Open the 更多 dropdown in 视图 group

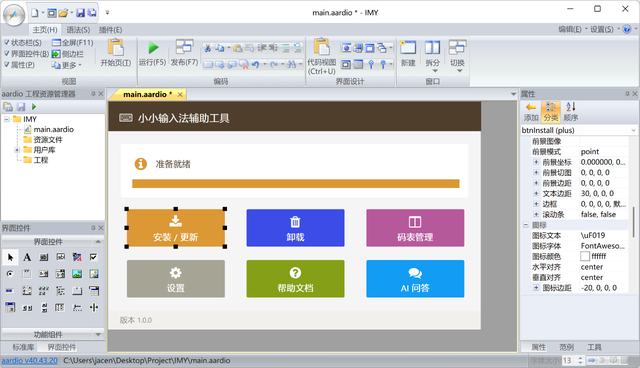pyautogui.click(x=67, y=65)
